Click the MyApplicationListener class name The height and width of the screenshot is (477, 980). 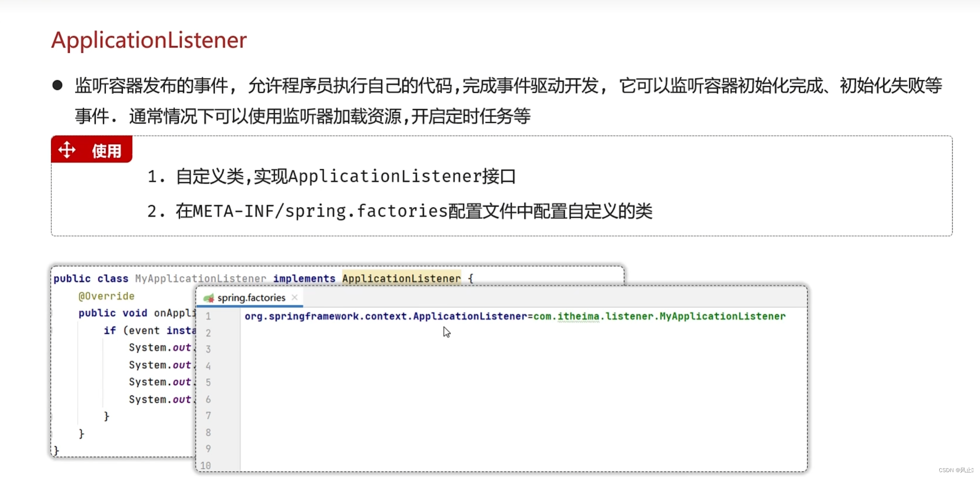201,279
